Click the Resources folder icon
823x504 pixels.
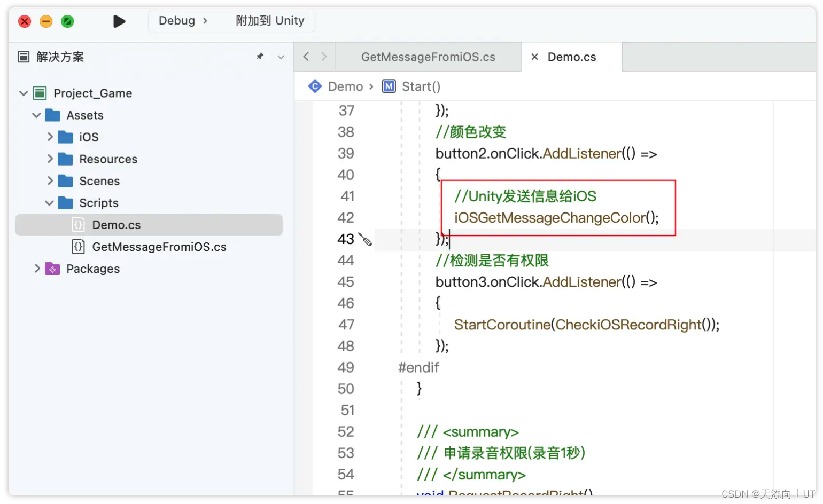[x=65, y=159]
